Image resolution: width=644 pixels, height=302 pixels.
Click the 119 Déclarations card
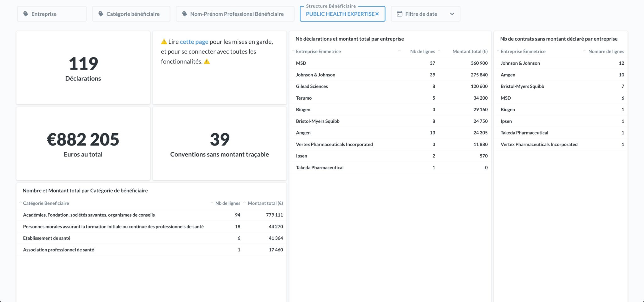point(83,68)
